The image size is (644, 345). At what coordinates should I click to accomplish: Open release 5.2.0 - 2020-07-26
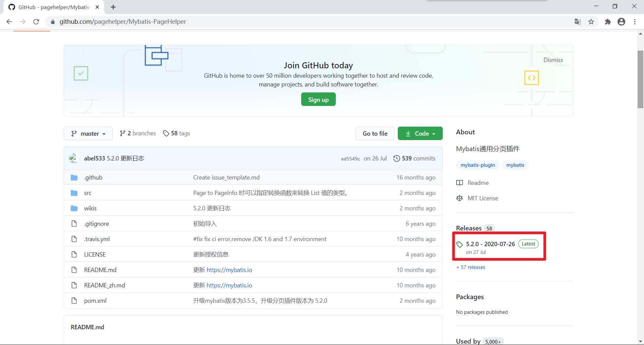(490, 244)
